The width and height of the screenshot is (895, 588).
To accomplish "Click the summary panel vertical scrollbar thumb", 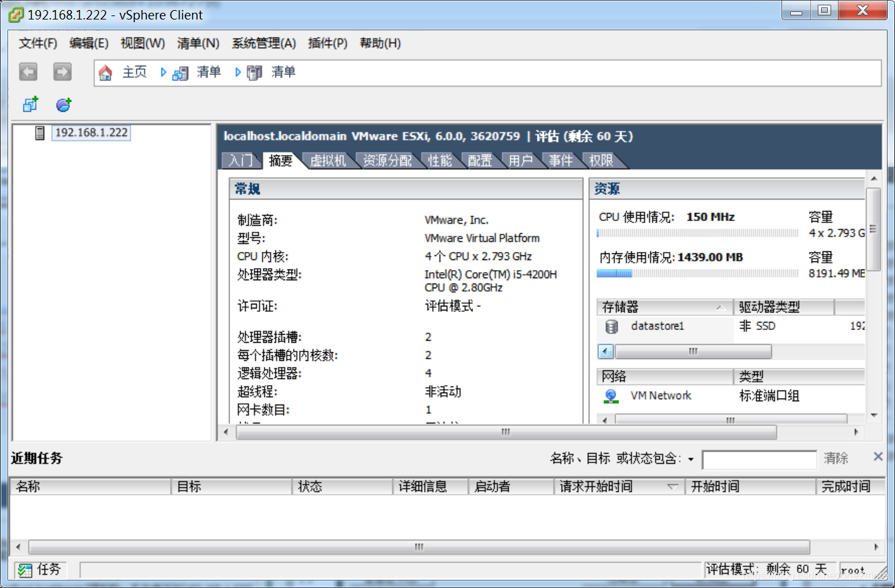I will [873, 228].
